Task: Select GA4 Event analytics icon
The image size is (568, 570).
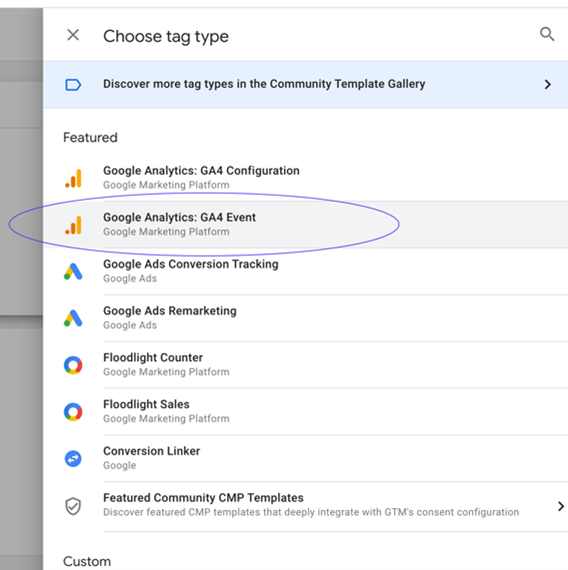Action: click(73, 225)
